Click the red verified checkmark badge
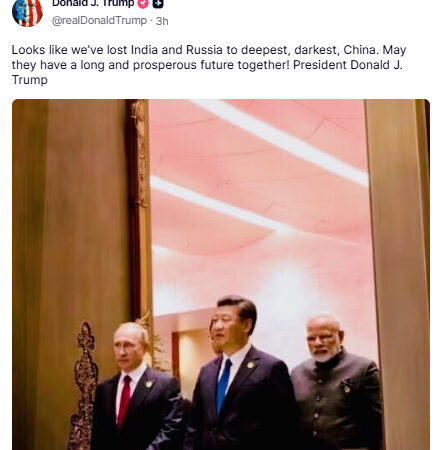The image size is (441, 450). (x=143, y=4)
